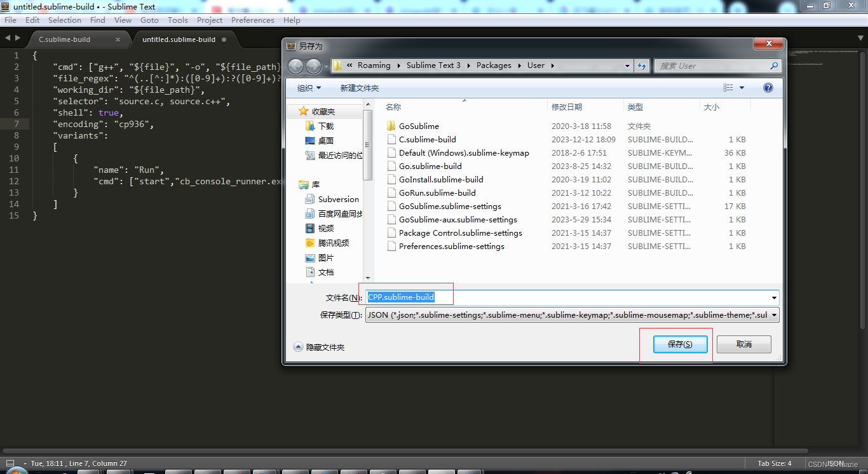Select the GoInstall.sublime-build file
Screen dimensions: 868x474
441,179
